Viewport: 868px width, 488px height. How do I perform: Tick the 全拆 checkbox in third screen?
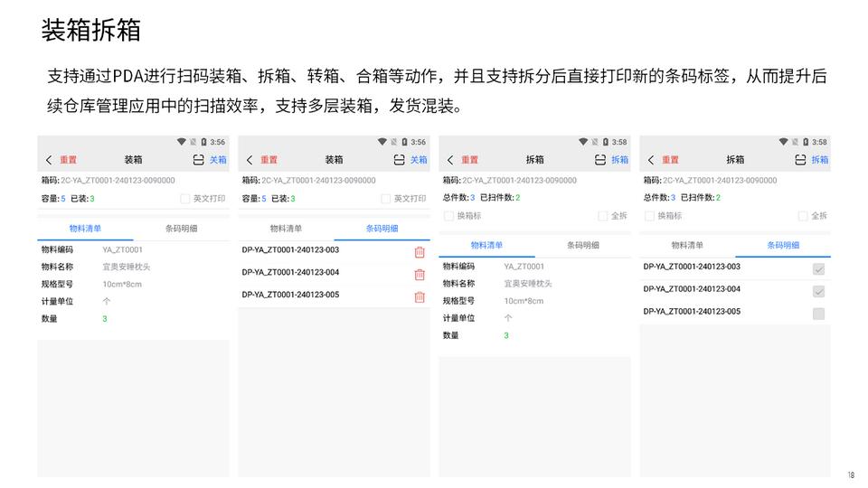click(x=603, y=216)
